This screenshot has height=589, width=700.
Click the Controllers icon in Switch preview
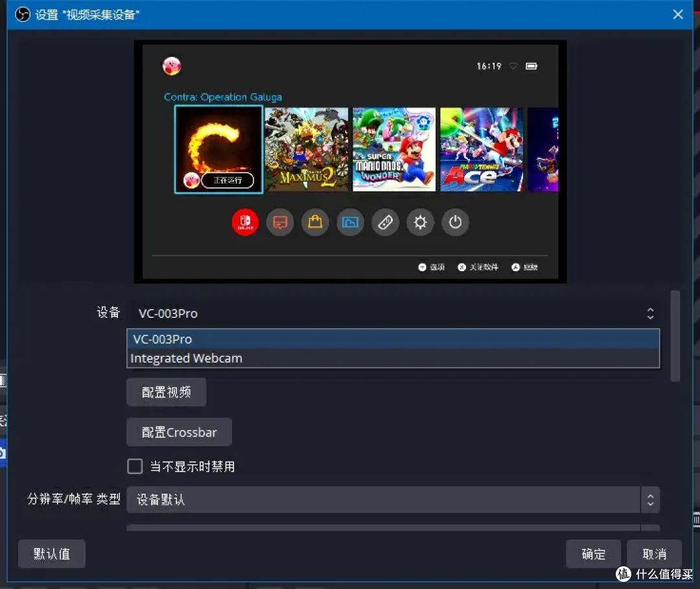pos(385,222)
